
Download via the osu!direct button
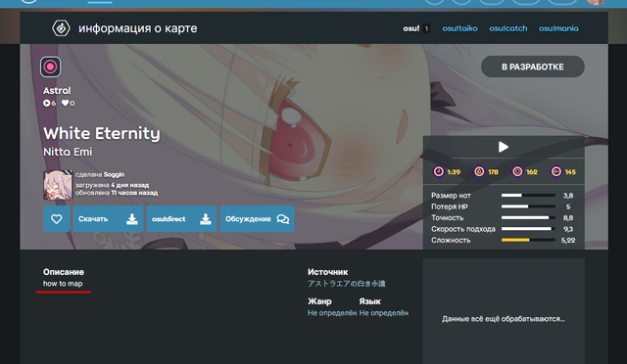181,218
